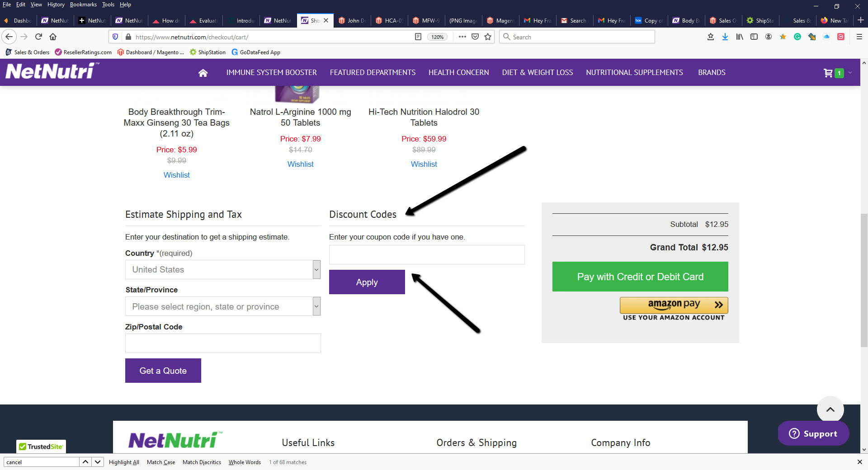Open the downloads arrow icon in toolbar
868x470 pixels.
click(x=725, y=37)
